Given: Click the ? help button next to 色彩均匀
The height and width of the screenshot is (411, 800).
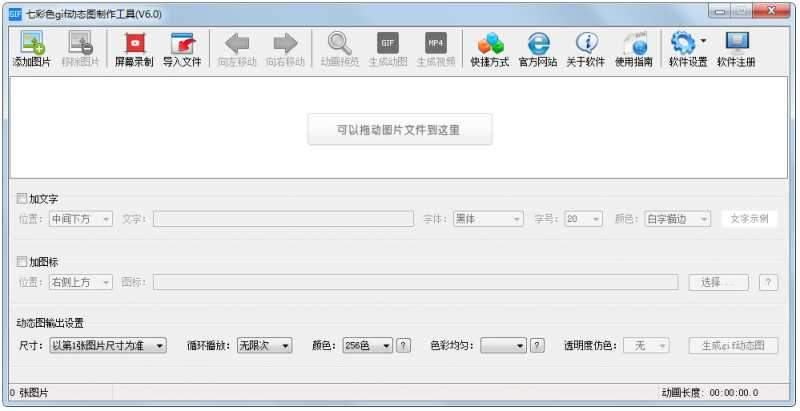Looking at the screenshot, I should pyautogui.click(x=537, y=346).
